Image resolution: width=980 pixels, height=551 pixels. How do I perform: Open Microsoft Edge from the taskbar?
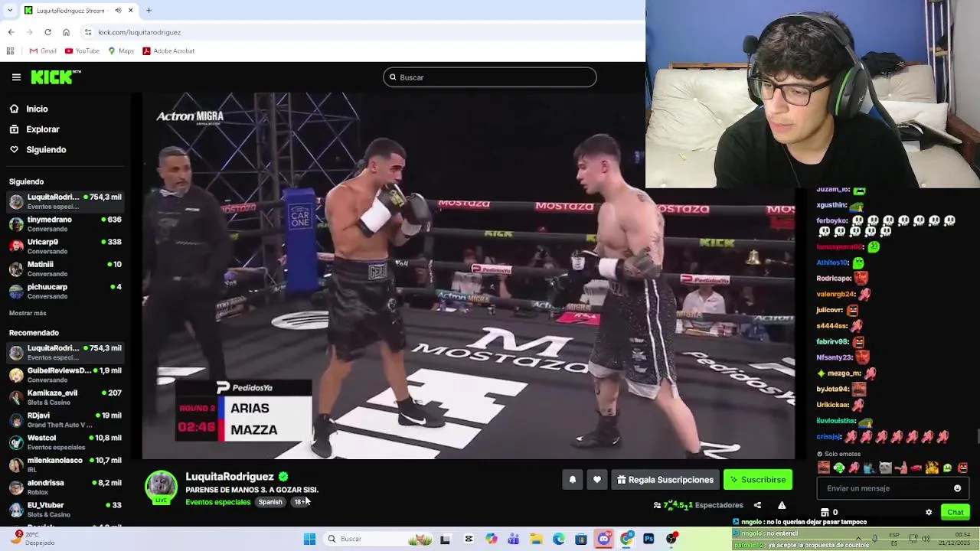click(559, 539)
